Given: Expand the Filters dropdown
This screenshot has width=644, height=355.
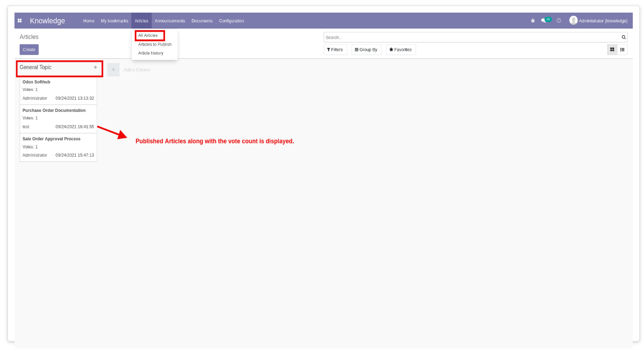Looking at the screenshot, I should [335, 49].
